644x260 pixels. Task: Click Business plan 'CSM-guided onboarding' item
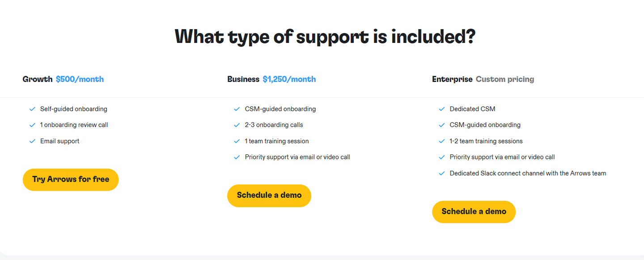[x=280, y=109]
